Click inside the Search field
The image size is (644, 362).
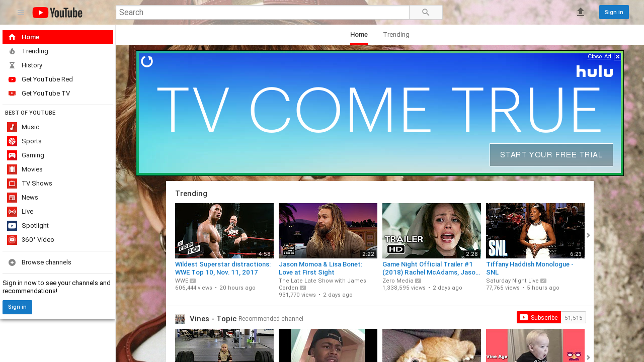262,12
